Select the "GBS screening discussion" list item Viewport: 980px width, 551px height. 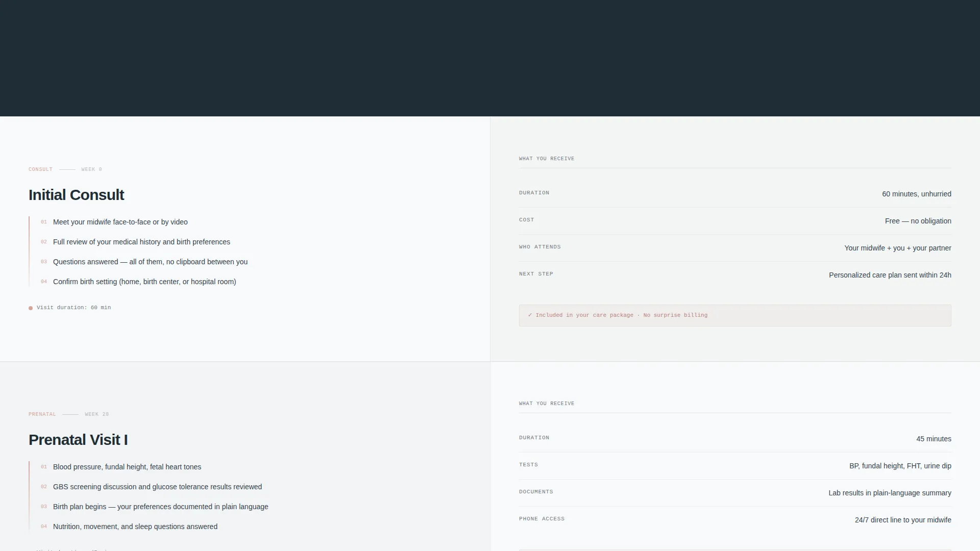tap(157, 487)
